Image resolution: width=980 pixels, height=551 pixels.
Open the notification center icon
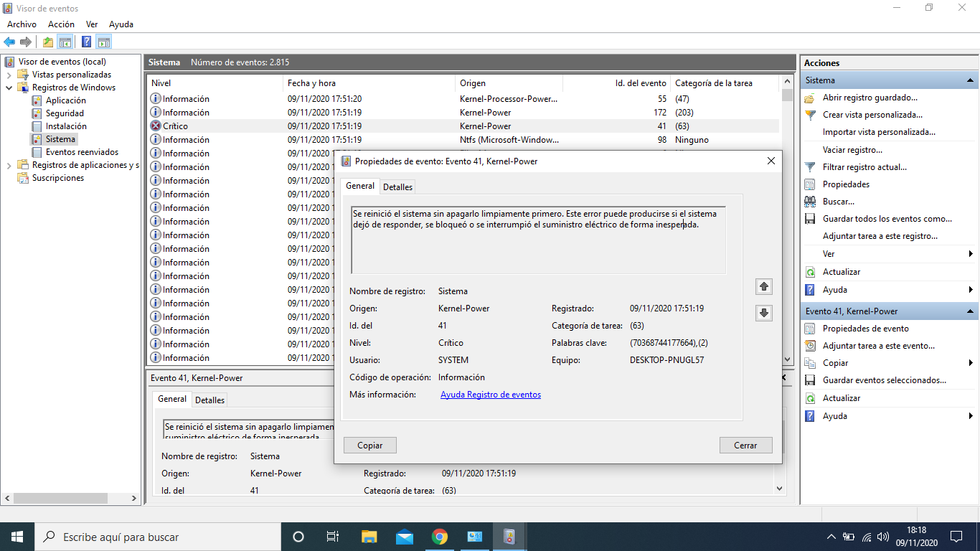956,537
